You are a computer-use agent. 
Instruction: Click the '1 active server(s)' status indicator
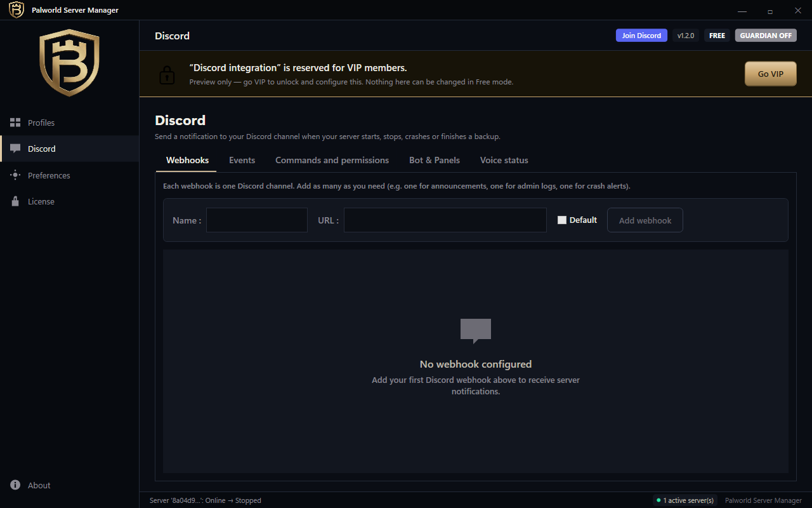tap(685, 500)
